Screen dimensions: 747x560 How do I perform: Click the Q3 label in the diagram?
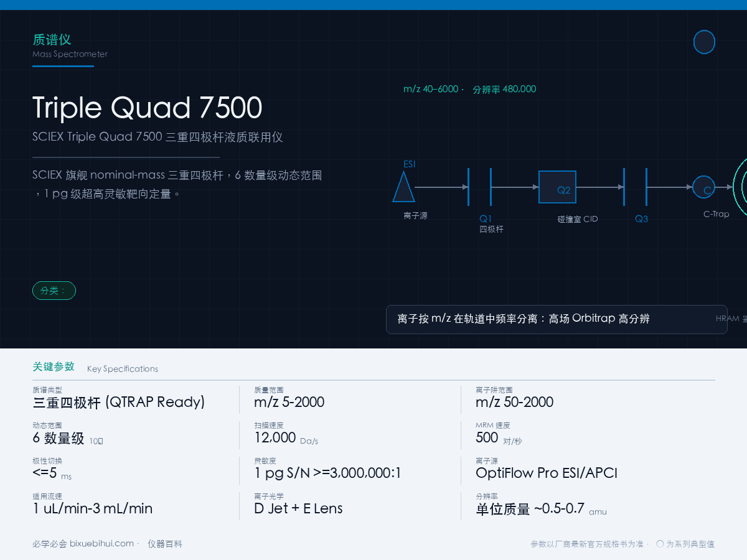point(642,219)
